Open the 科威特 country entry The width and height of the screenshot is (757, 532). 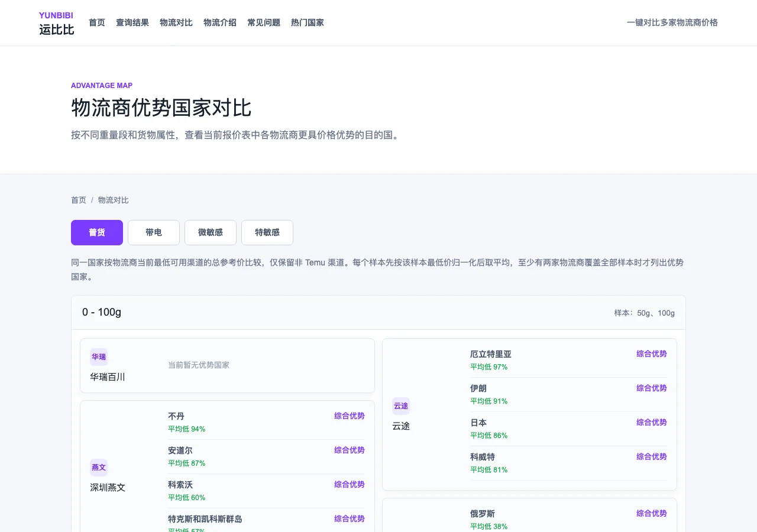pyautogui.click(x=483, y=457)
